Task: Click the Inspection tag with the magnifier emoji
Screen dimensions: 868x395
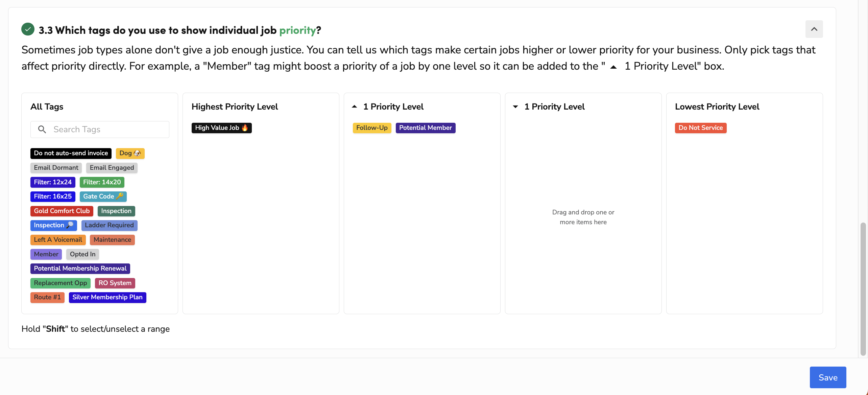Action: 53,225
